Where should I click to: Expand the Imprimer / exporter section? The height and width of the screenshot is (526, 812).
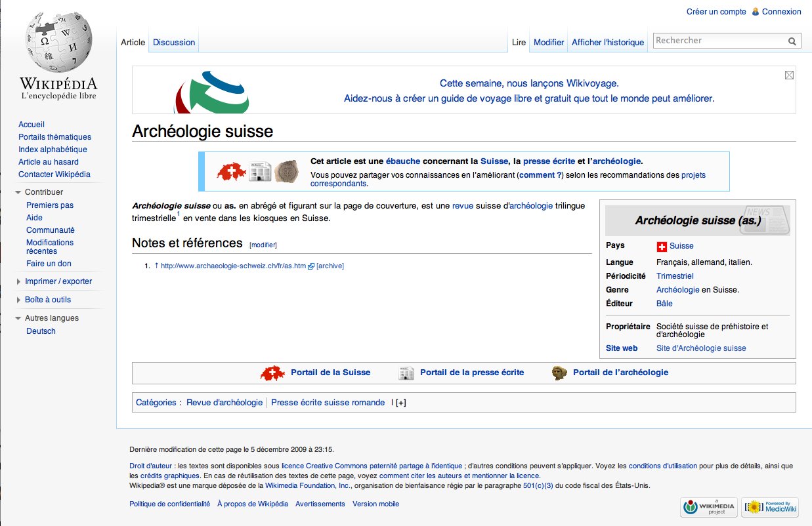click(x=18, y=282)
